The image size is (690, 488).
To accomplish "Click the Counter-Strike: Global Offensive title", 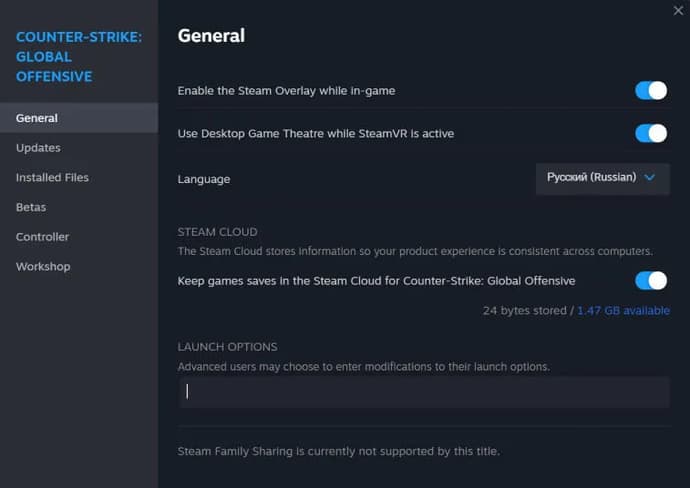I will click(x=79, y=57).
